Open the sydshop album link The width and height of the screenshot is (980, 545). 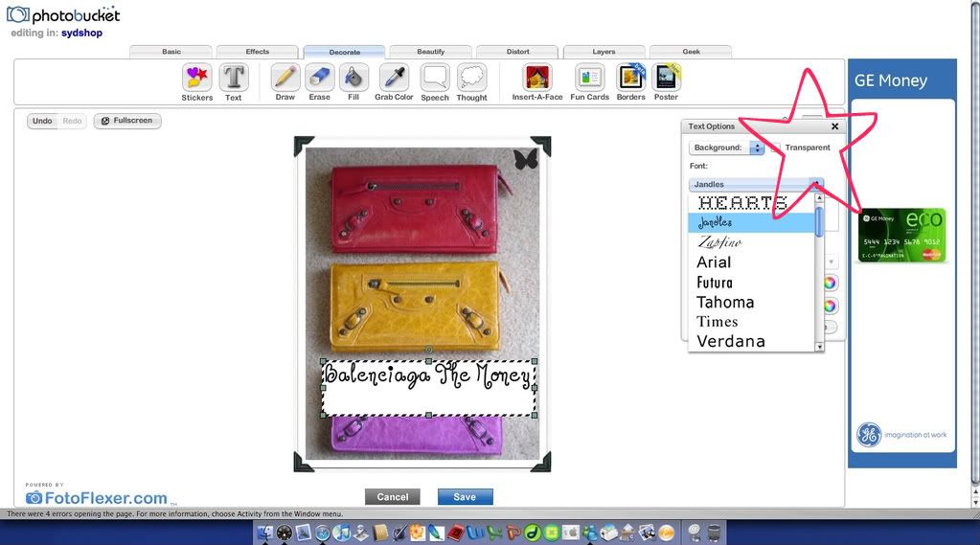tap(81, 34)
